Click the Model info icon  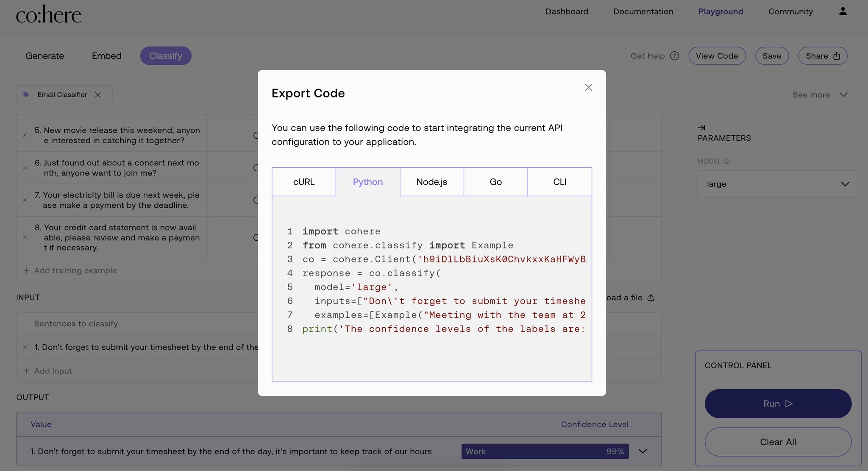[727, 161]
